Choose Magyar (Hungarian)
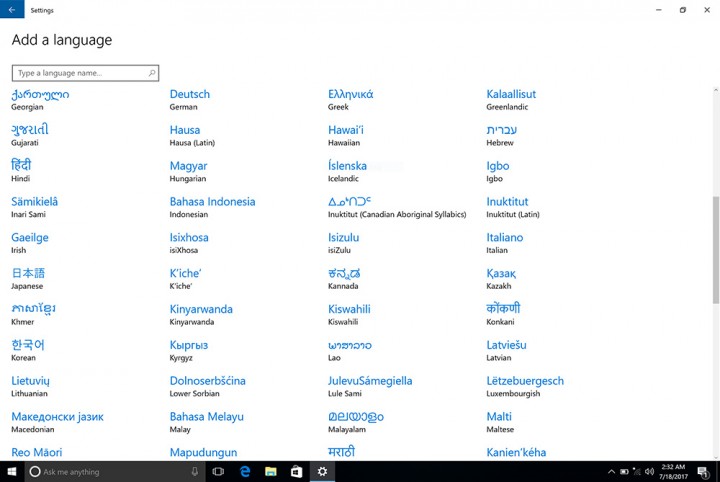 188,171
